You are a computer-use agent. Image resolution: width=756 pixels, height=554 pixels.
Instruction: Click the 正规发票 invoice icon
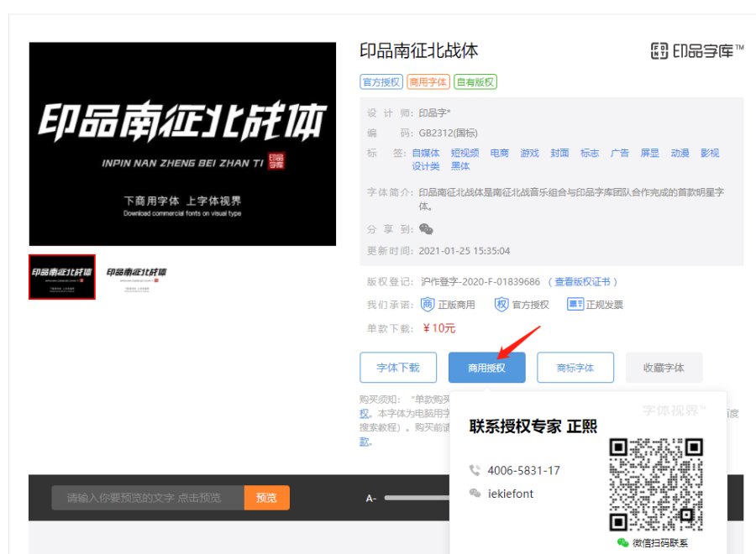click(575, 305)
